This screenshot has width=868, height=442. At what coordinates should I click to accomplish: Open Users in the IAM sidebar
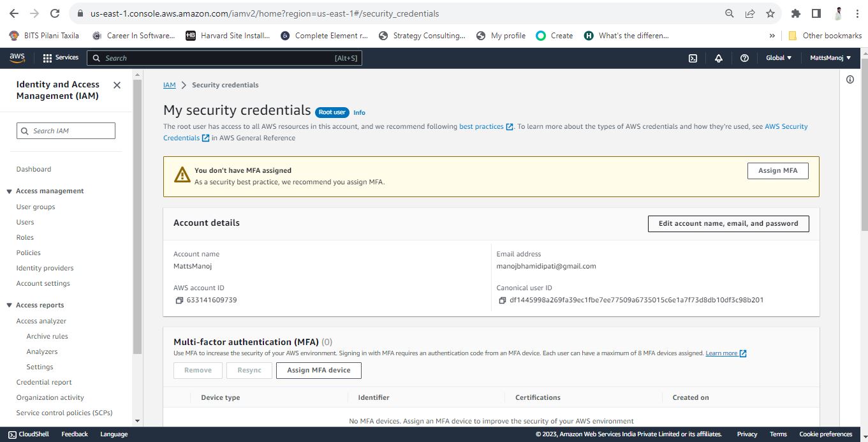(x=26, y=222)
